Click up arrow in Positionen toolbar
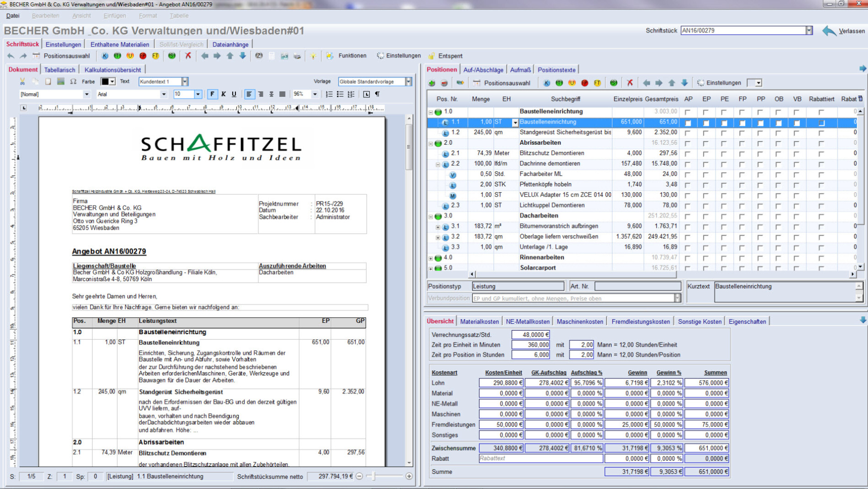868x489 pixels. (672, 83)
